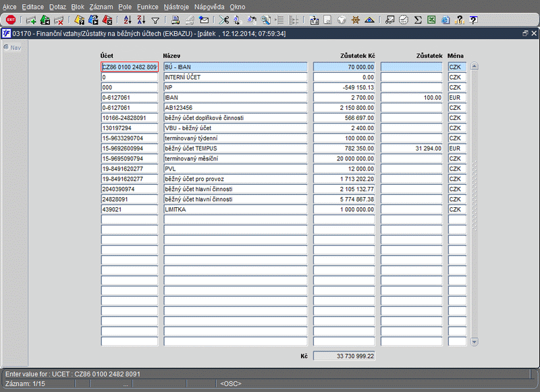Image resolution: width=540 pixels, height=392 pixels.
Task: Click the name cell 'běžný účet doplňkové činnosti'
Action: tap(235, 117)
